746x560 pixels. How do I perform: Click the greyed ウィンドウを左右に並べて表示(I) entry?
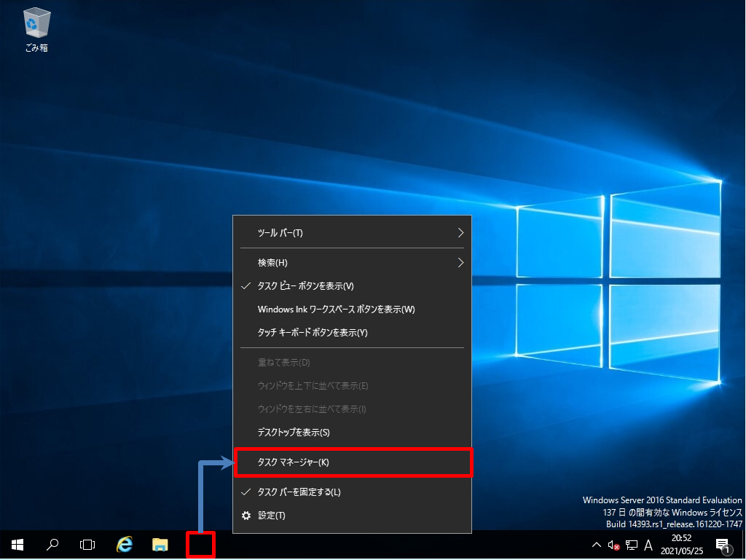click(x=352, y=409)
